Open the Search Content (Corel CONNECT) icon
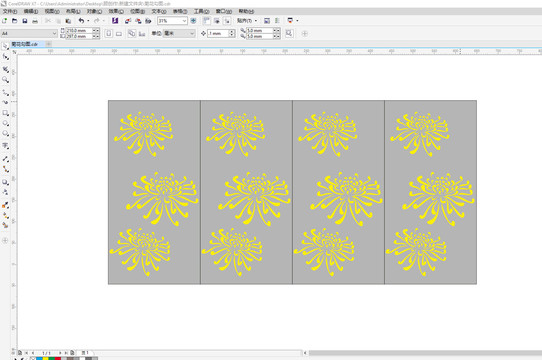This screenshot has width=542, height=360. (x=115, y=21)
